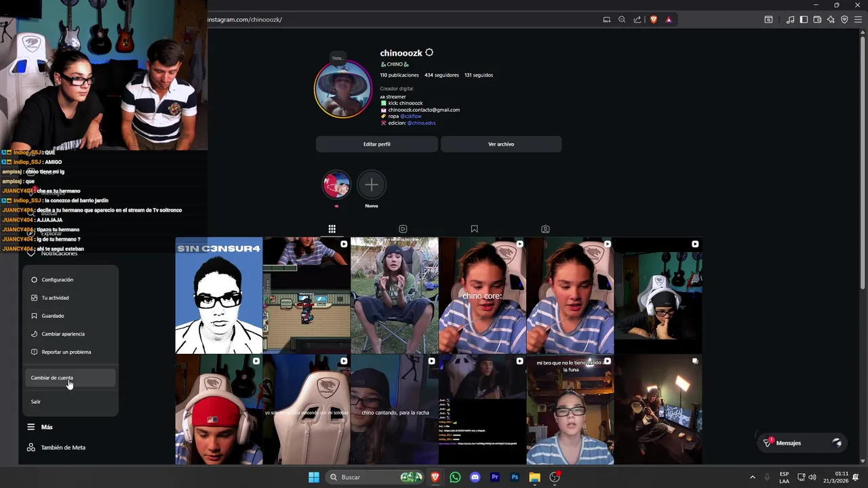Screen dimensions: 868x488
Task: Click the Editar perfil button
Action: click(376, 144)
